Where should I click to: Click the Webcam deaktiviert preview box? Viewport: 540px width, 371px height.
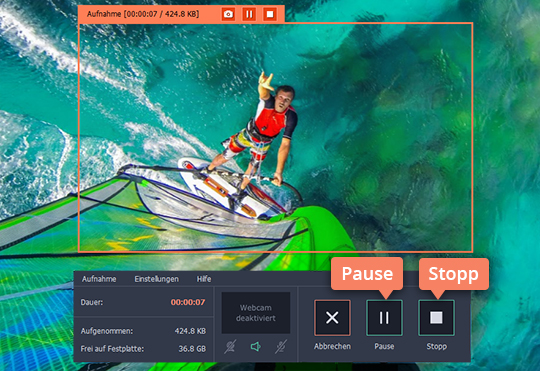[256, 313]
